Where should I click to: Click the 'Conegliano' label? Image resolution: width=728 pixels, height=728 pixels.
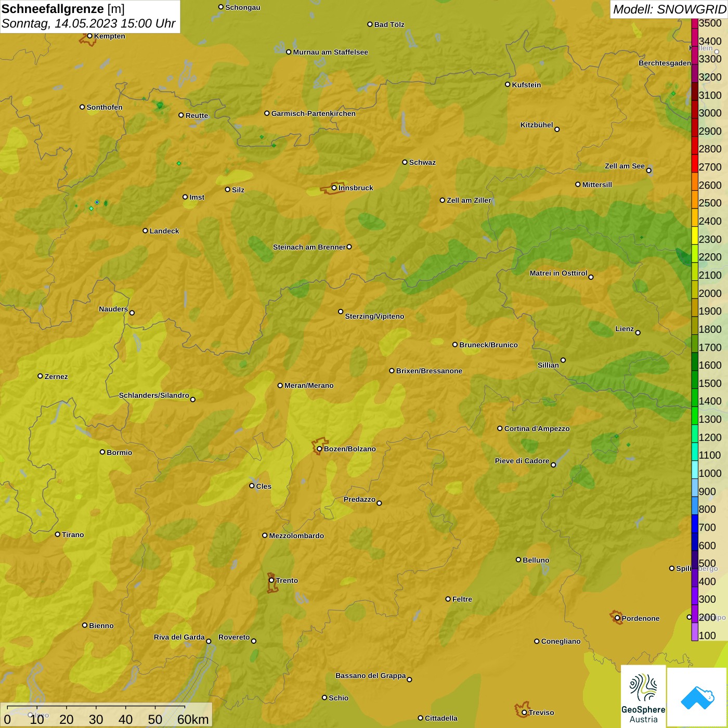coord(561,641)
